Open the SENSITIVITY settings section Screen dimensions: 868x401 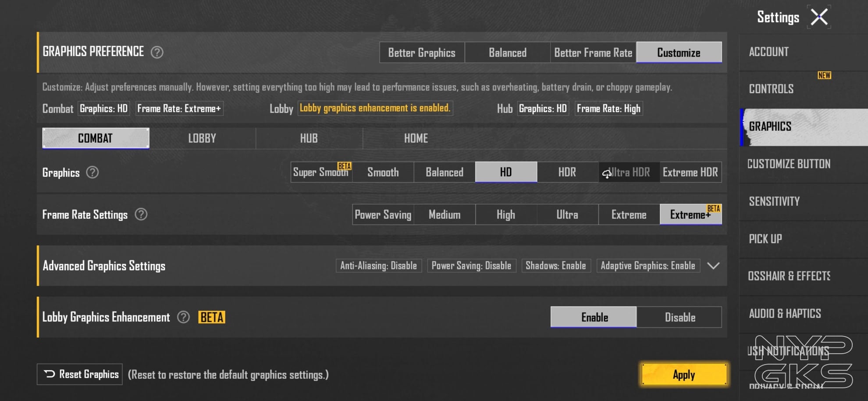803,201
